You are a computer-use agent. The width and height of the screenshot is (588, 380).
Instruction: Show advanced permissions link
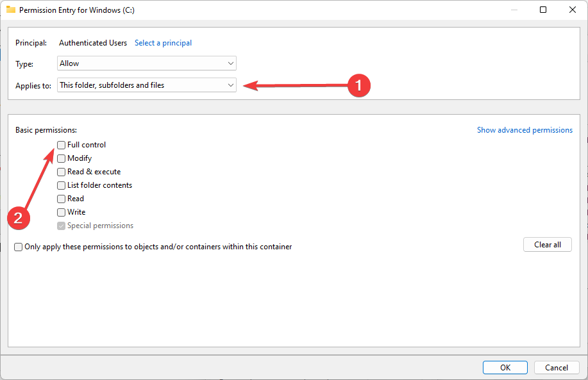pos(525,130)
